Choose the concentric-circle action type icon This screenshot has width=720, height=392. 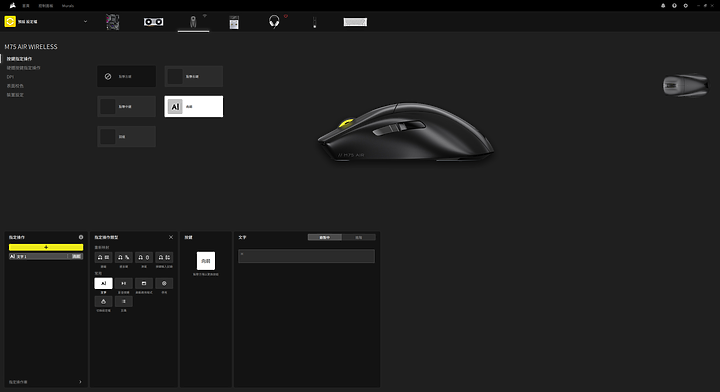point(164,283)
